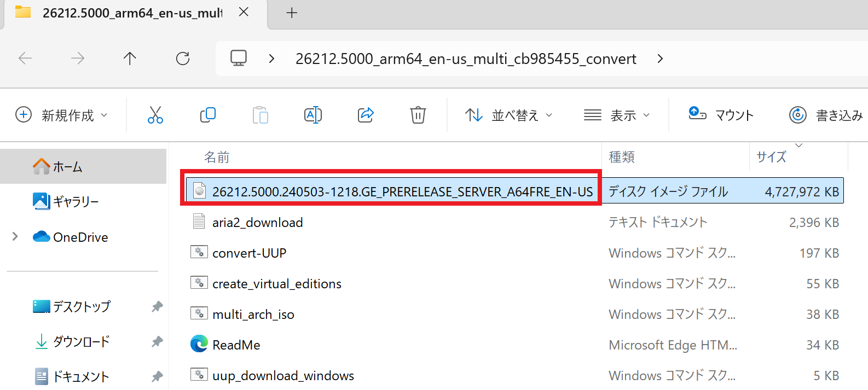Unpin ダウンロード using its pin icon

[x=157, y=341]
